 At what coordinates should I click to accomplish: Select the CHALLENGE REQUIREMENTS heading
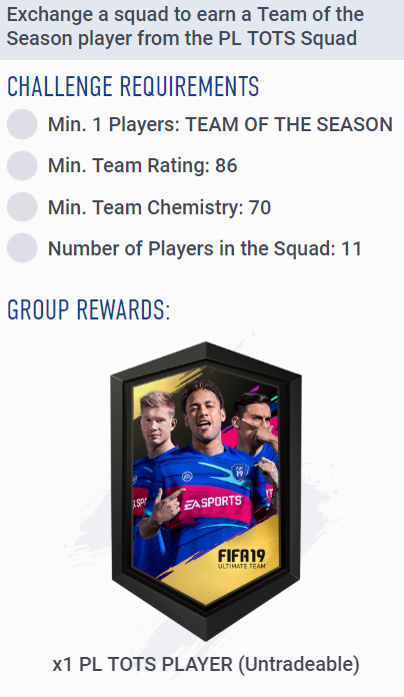point(133,86)
